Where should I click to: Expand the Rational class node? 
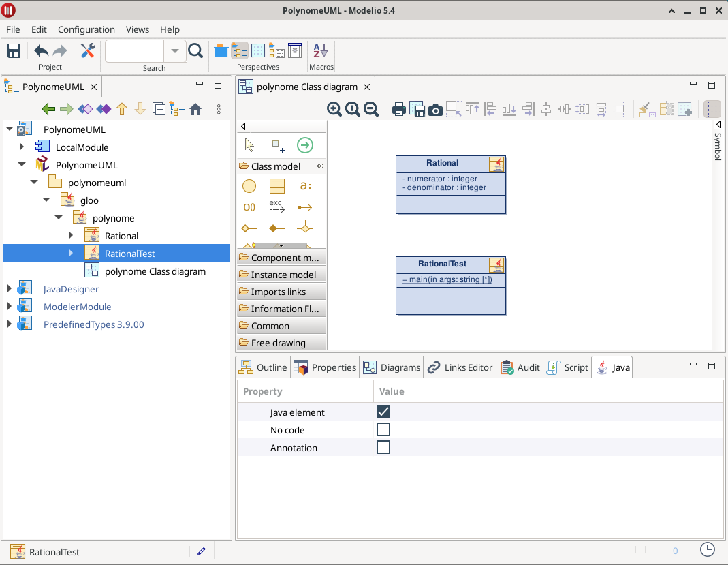click(71, 235)
